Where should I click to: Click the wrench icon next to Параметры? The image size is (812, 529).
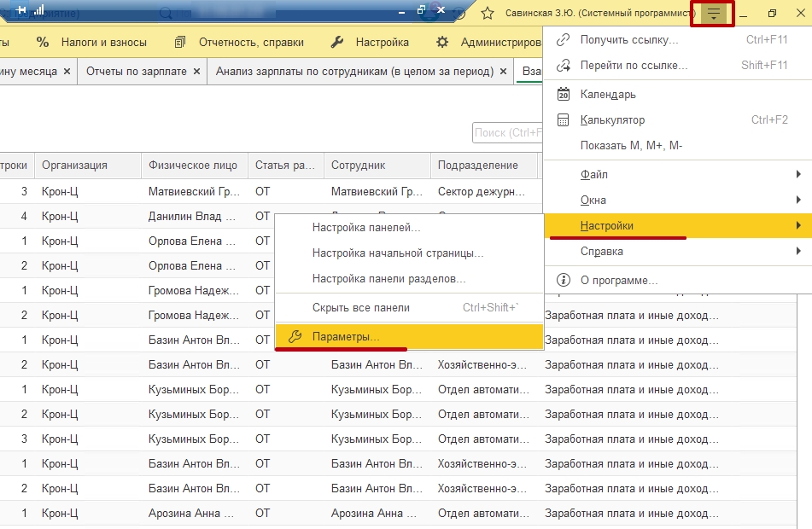click(295, 337)
